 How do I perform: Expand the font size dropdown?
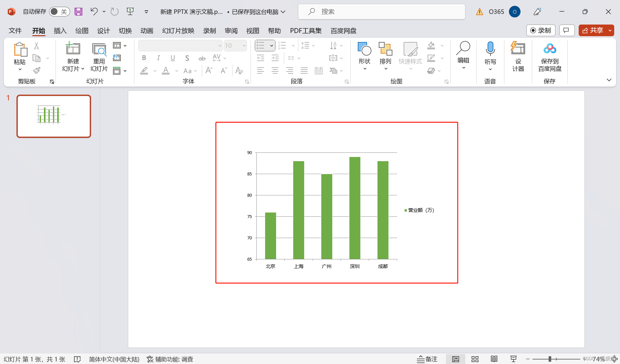point(244,46)
